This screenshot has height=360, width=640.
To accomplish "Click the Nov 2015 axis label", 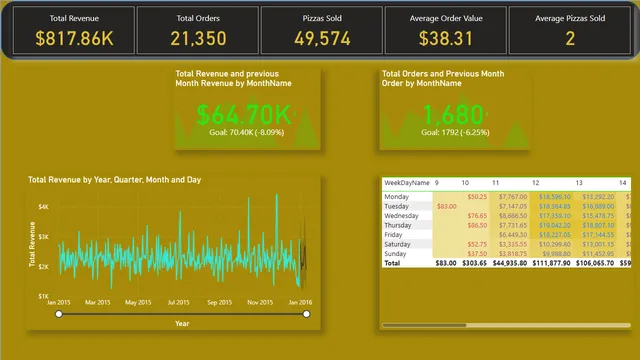I will click(x=260, y=302).
